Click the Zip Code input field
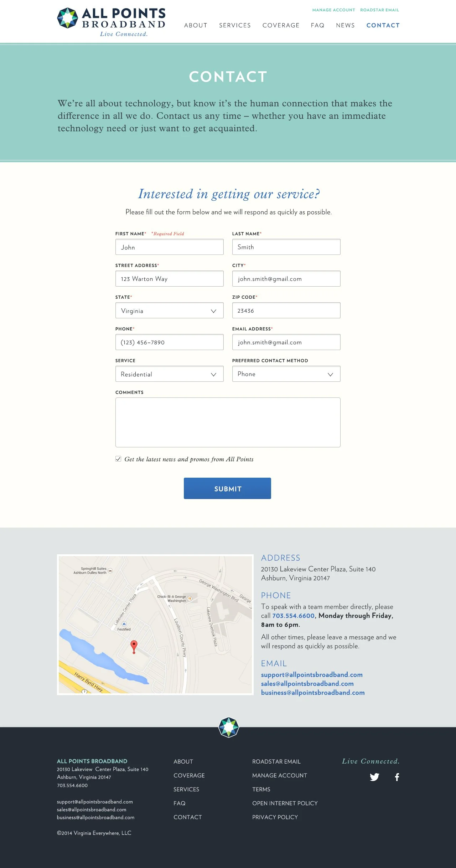 (286, 310)
